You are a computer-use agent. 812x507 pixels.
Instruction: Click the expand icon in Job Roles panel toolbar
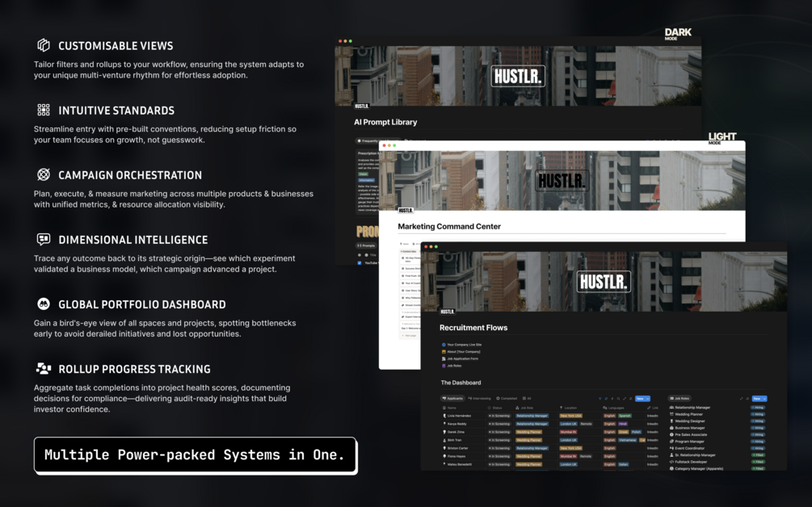742,398
